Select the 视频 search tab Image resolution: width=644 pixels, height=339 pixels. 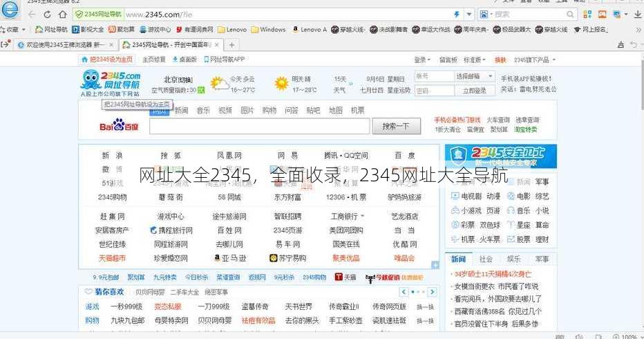coord(225,110)
